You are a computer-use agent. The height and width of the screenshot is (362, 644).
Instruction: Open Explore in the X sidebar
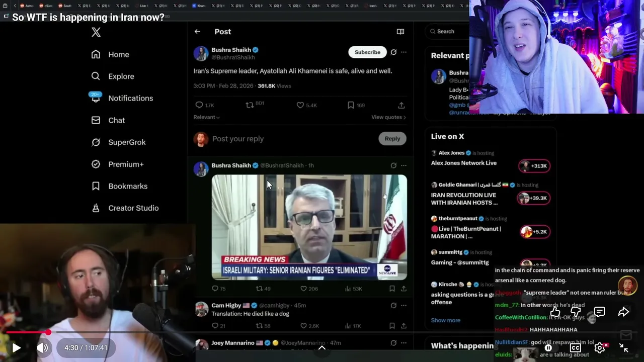(113, 76)
